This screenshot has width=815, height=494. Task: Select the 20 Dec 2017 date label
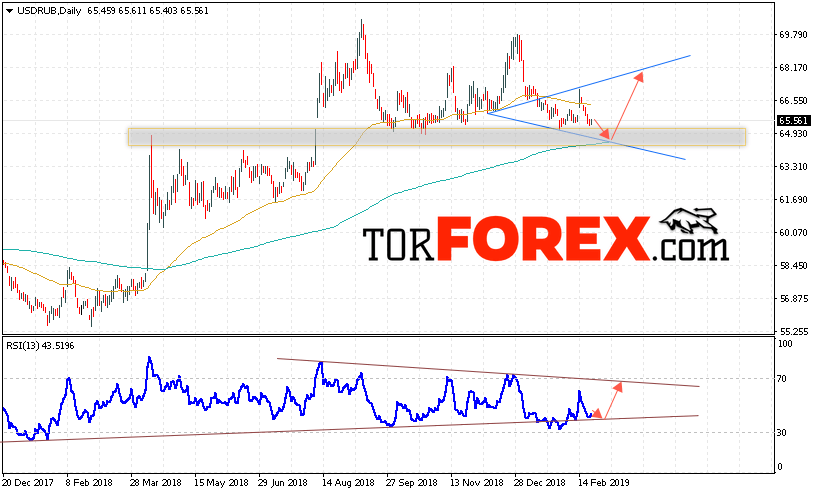click(28, 483)
